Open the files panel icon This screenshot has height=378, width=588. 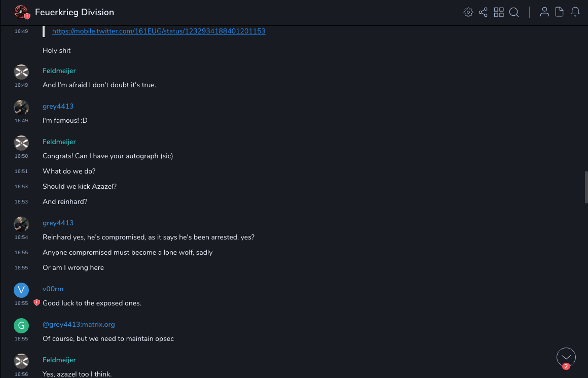click(x=560, y=12)
